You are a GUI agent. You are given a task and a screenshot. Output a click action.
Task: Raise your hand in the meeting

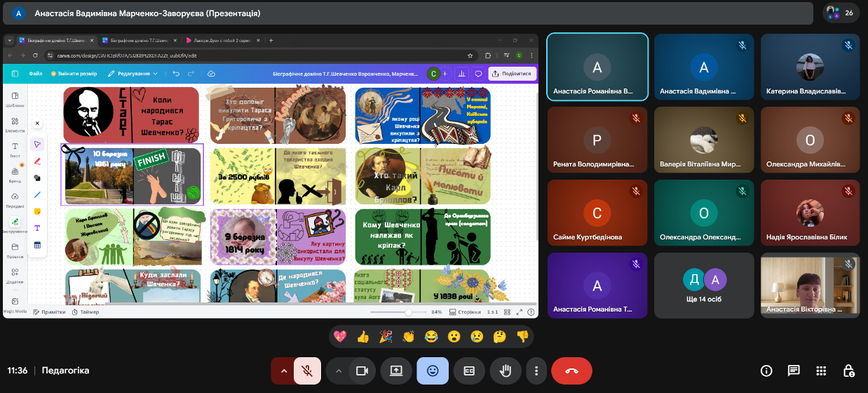click(505, 371)
